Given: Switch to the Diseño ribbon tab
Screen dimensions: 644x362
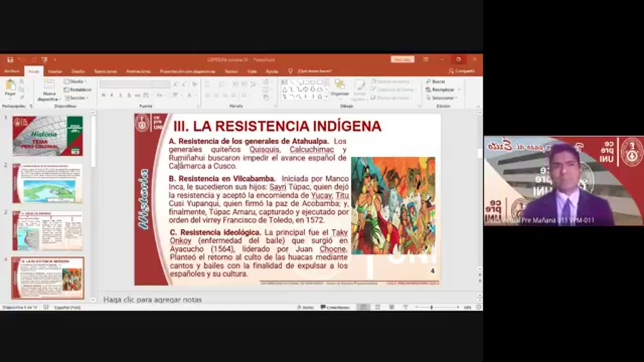Looking at the screenshot, I should click(x=78, y=71).
